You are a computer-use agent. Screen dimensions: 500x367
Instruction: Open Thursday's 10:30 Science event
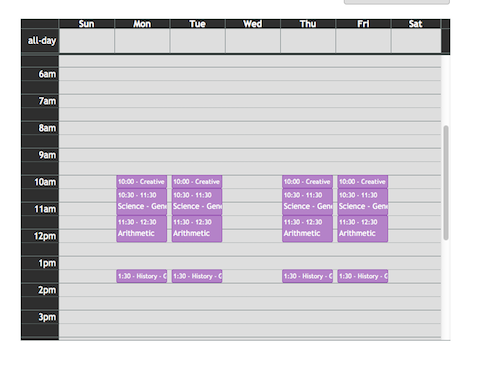(x=307, y=202)
